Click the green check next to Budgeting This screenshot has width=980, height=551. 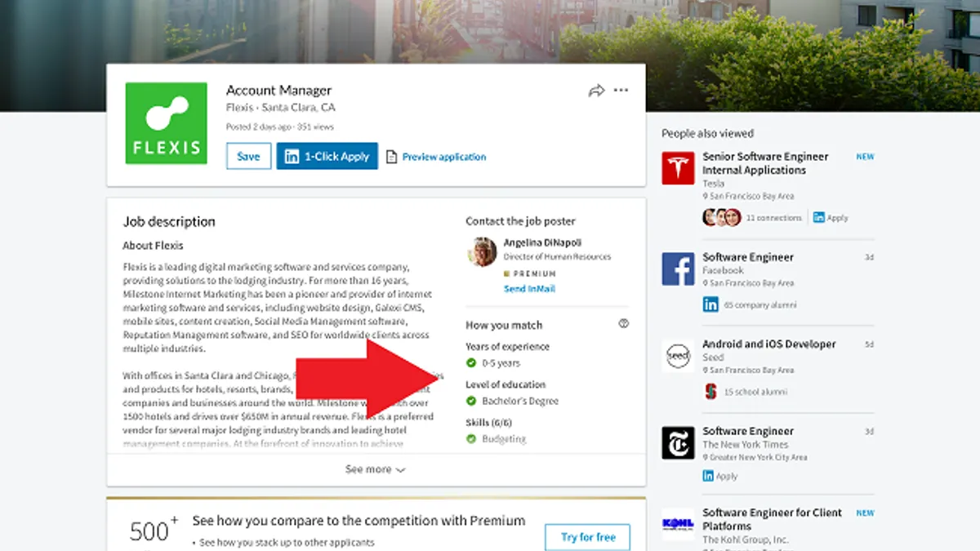[x=471, y=439]
